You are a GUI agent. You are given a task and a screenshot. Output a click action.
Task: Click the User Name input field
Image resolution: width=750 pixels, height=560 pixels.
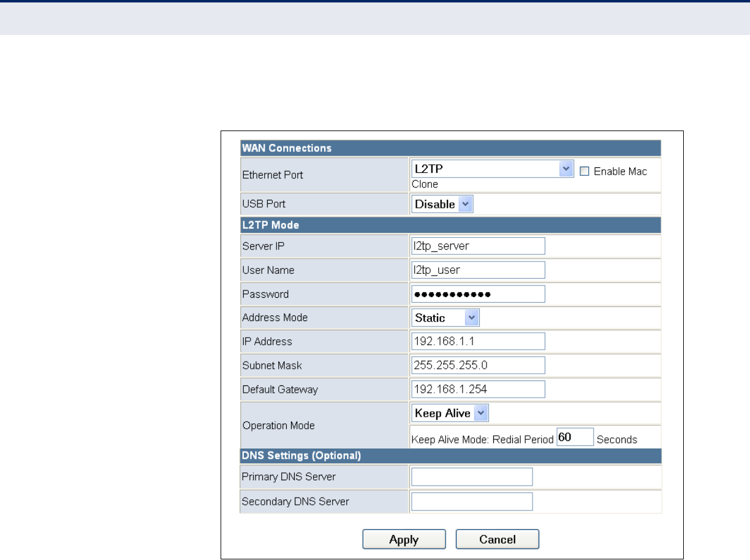[478, 270]
